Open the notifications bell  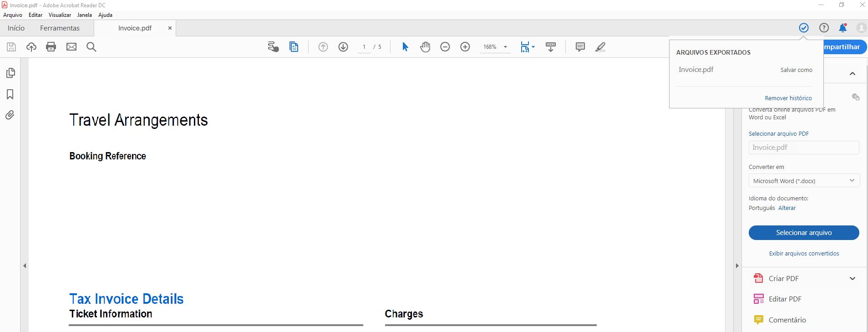tap(843, 28)
